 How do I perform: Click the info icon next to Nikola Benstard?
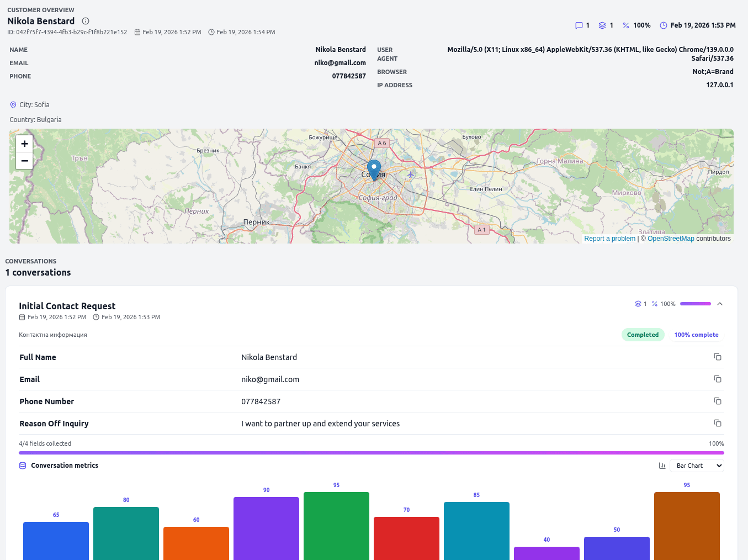[86, 21]
